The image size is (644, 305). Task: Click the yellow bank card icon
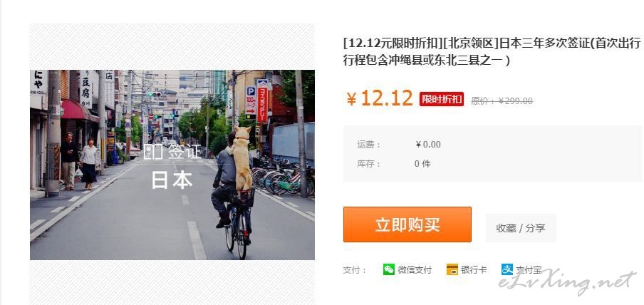tap(452, 269)
